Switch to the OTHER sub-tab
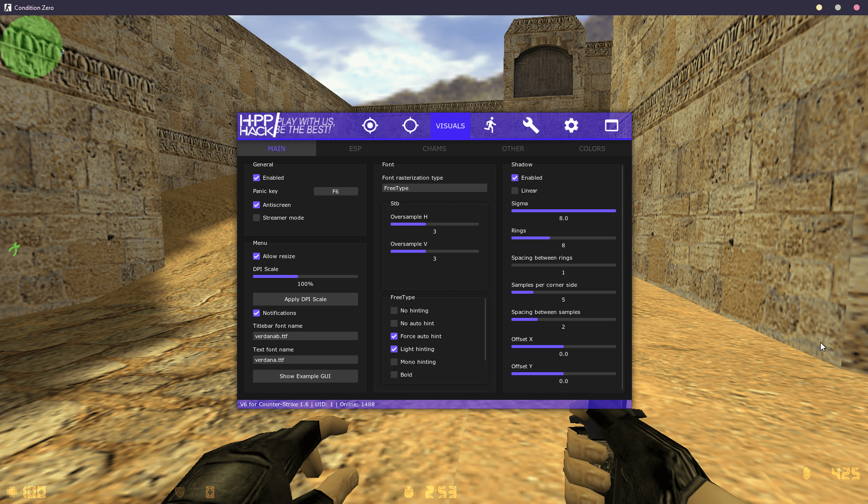The width and height of the screenshot is (868, 504). coord(513,149)
